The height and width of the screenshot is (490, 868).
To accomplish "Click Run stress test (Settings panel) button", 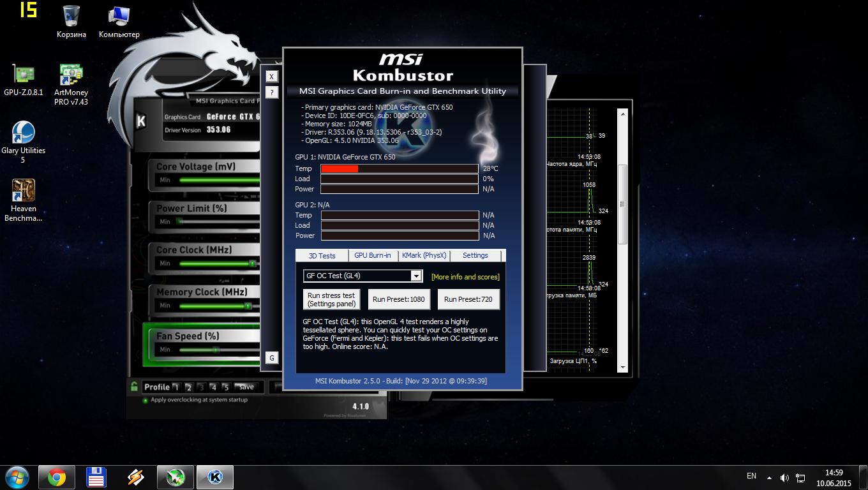I will (331, 299).
